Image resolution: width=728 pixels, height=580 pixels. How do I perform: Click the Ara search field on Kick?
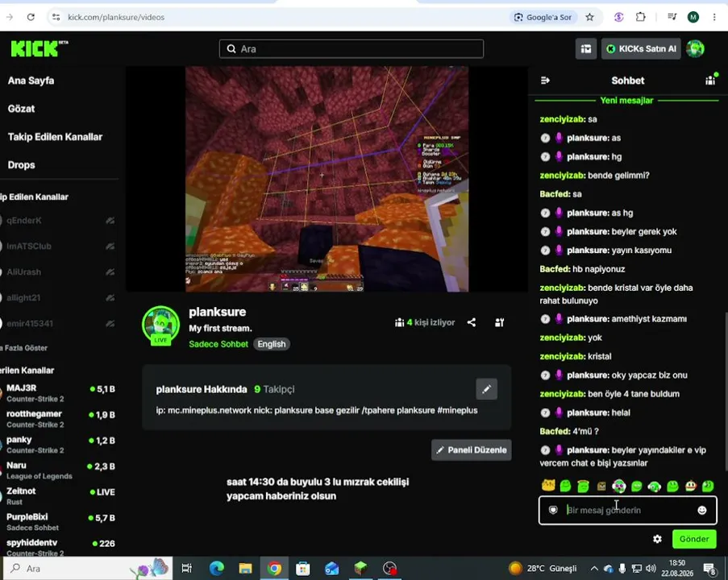click(x=352, y=48)
